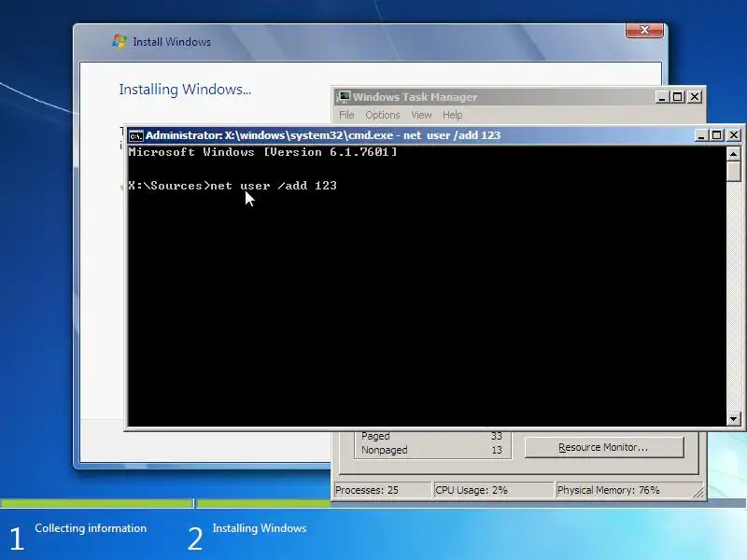Open the Options menu in Task Manager

coord(382,115)
